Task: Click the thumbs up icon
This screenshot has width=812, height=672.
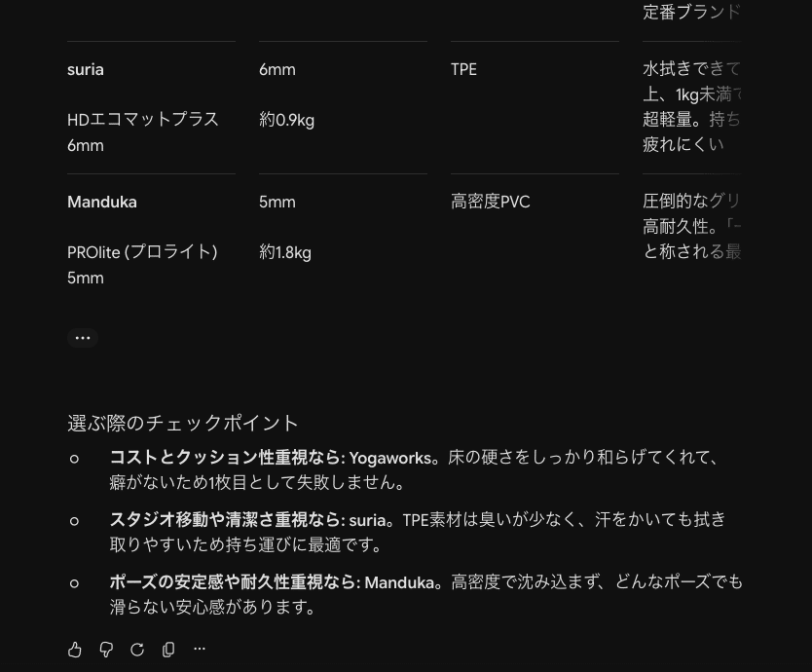Action: coord(75,650)
